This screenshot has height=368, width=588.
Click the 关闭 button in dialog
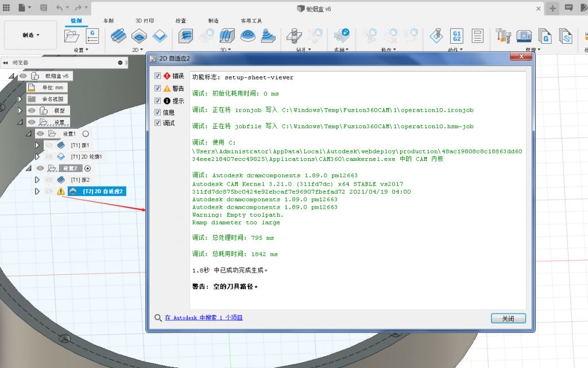click(508, 319)
